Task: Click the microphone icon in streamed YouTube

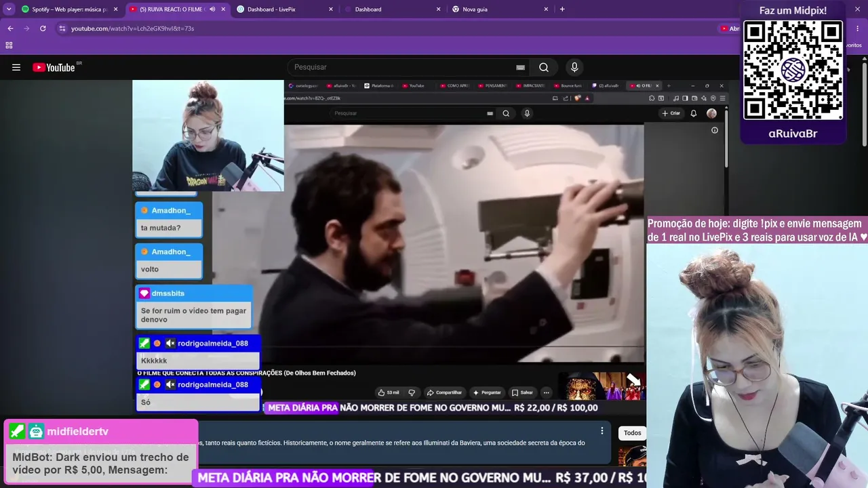Action: [527, 113]
